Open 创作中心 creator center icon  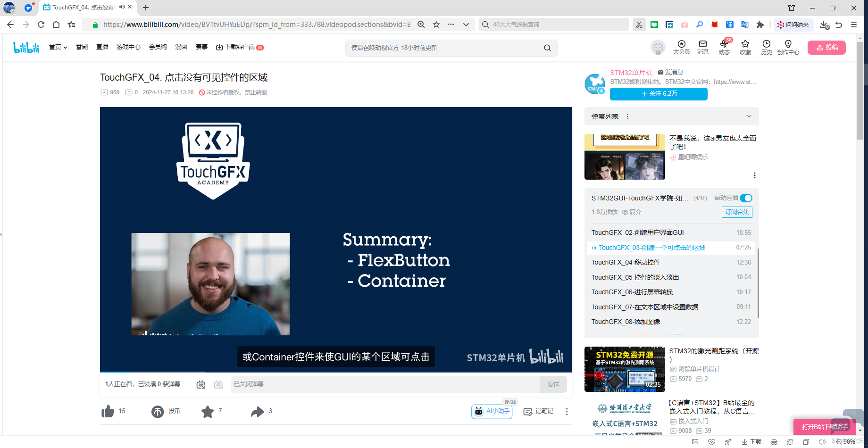tap(788, 47)
